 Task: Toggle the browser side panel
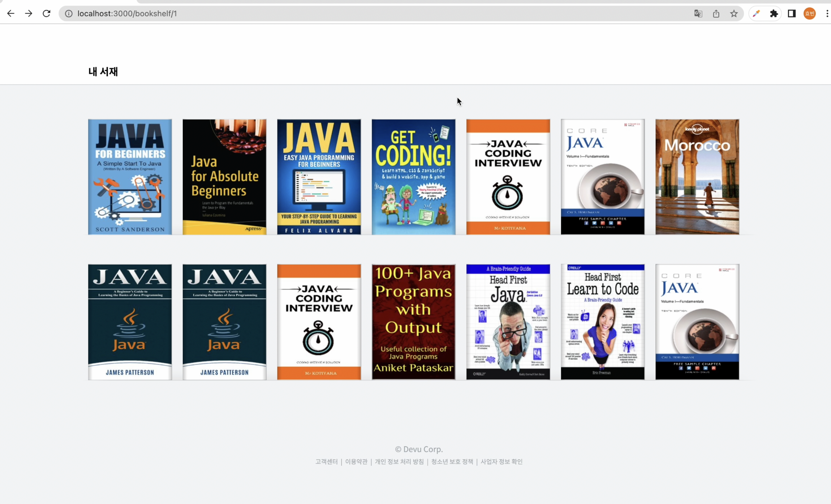click(x=792, y=14)
